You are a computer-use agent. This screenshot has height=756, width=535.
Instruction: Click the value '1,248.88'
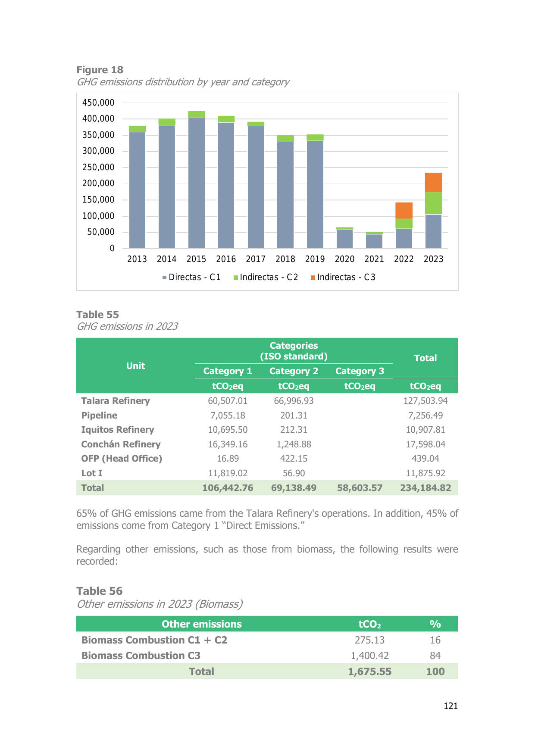pyautogui.click(x=294, y=444)
